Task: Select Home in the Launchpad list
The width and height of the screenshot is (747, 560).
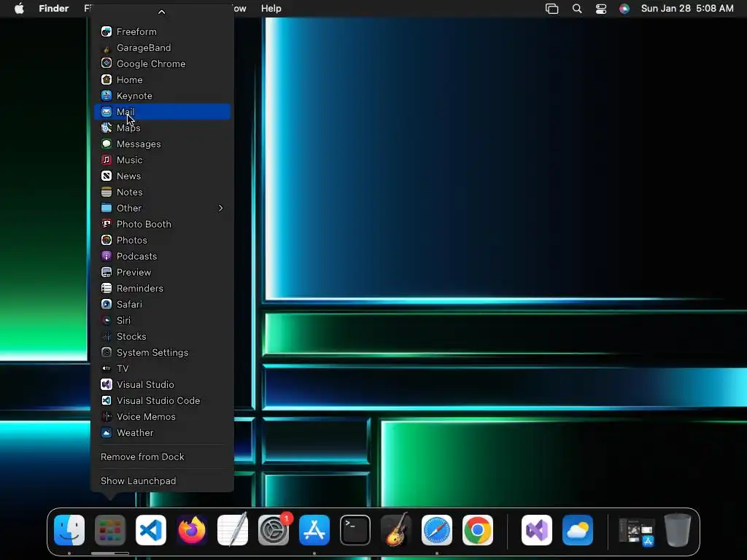Action: [162, 79]
